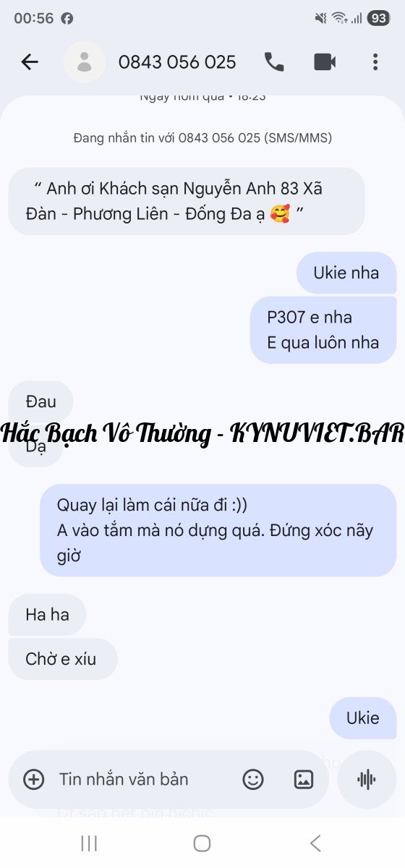Tap the Android back navigation chevron
The height and width of the screenshot is (868, 405).
click(x=315, y=843)
